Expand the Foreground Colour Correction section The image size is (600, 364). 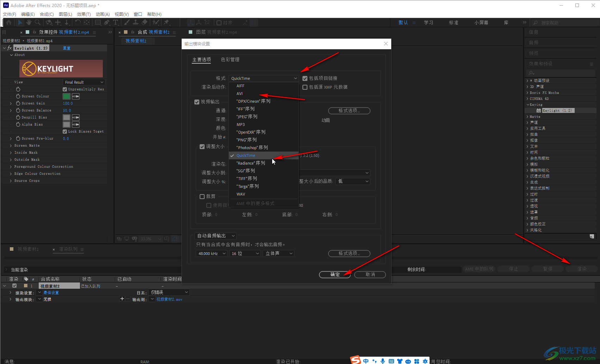[x=11, y=167]
